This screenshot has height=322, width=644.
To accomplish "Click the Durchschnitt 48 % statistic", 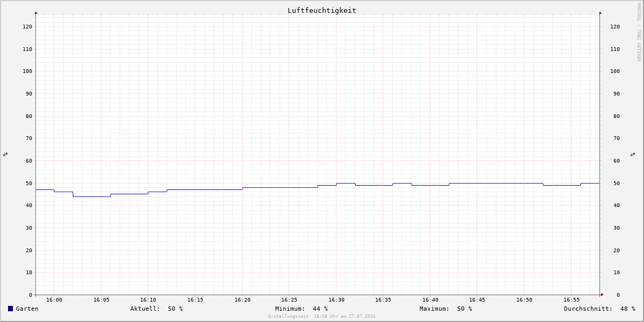I will pos(599,309).
